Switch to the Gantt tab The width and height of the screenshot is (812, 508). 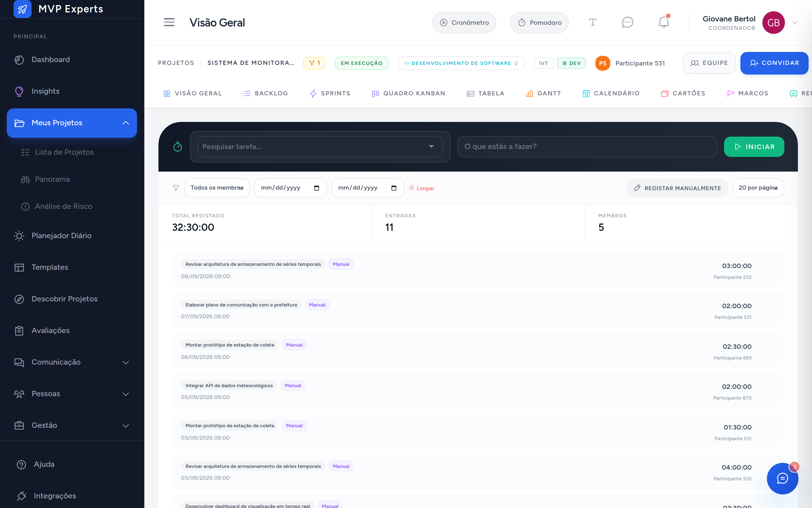click(543, 93)
